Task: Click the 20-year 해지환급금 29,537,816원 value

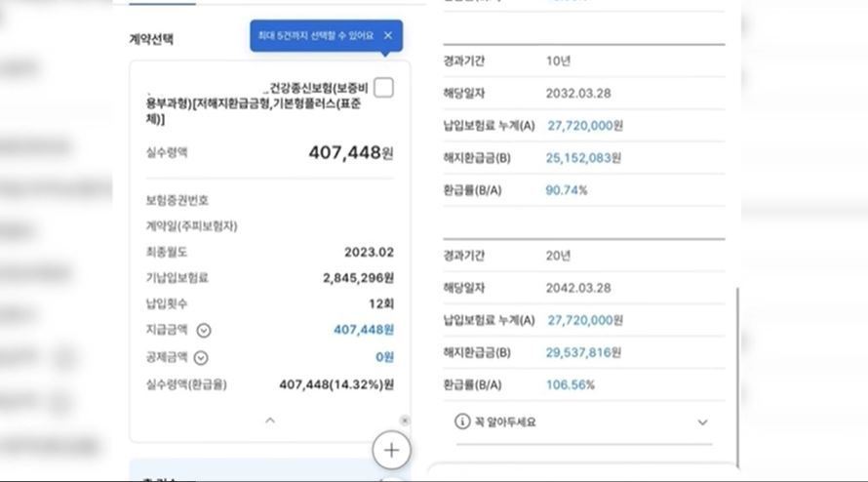Action: pyautogui.click(x=584, y=352)
